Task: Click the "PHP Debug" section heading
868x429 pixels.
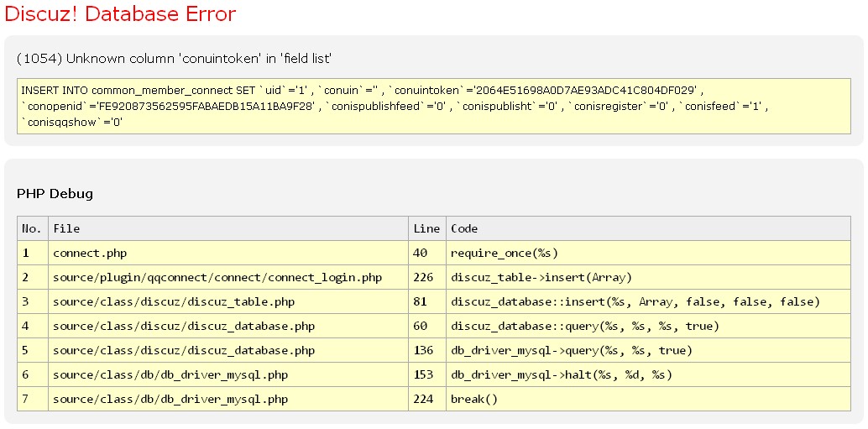Action: click(x=55, y=194)
